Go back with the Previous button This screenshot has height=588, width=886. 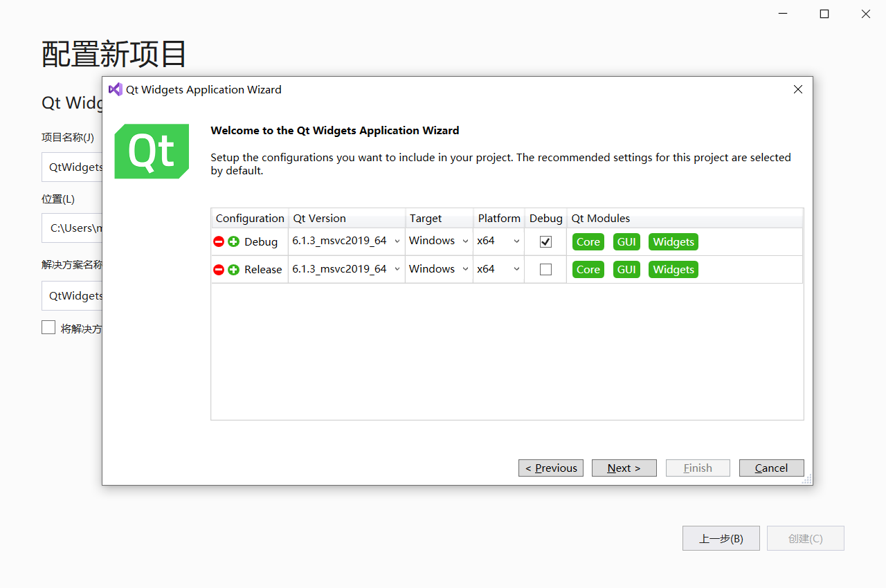coord(551,468)
